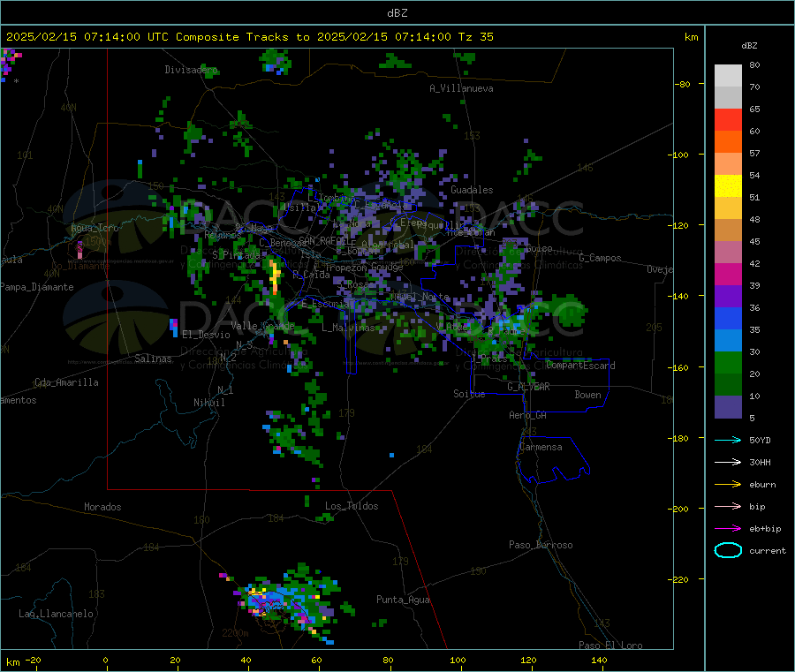Click the 'Valle_Grande' map label
The width and height of the screenshot is (795, 672).
click(x=262, y=325)
